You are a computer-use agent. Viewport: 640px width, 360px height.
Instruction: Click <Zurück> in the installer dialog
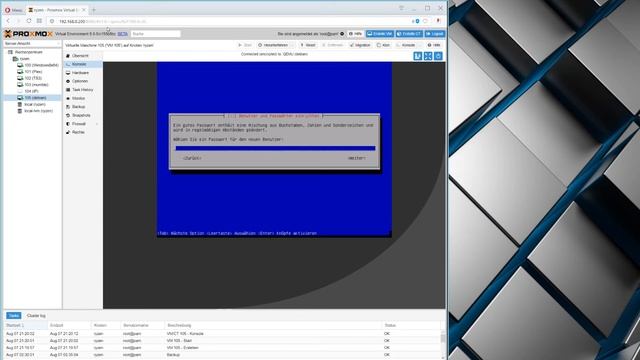(x=192, y=158)
